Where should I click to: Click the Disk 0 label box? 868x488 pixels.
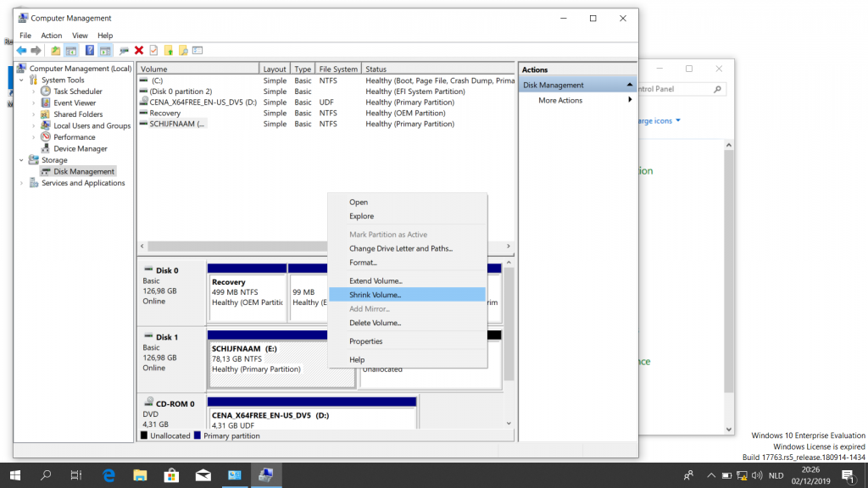click(171, 293)
